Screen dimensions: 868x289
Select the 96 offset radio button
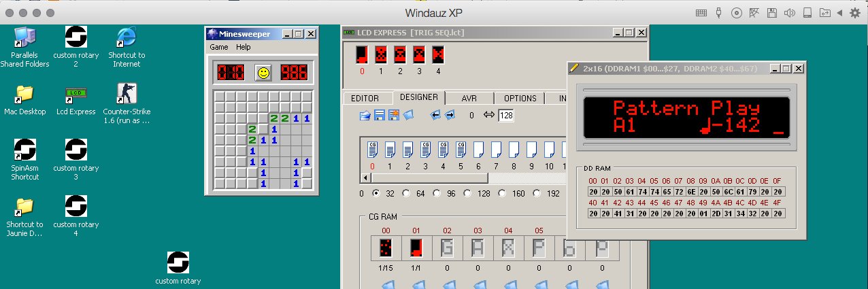click(x=436, y=193)
